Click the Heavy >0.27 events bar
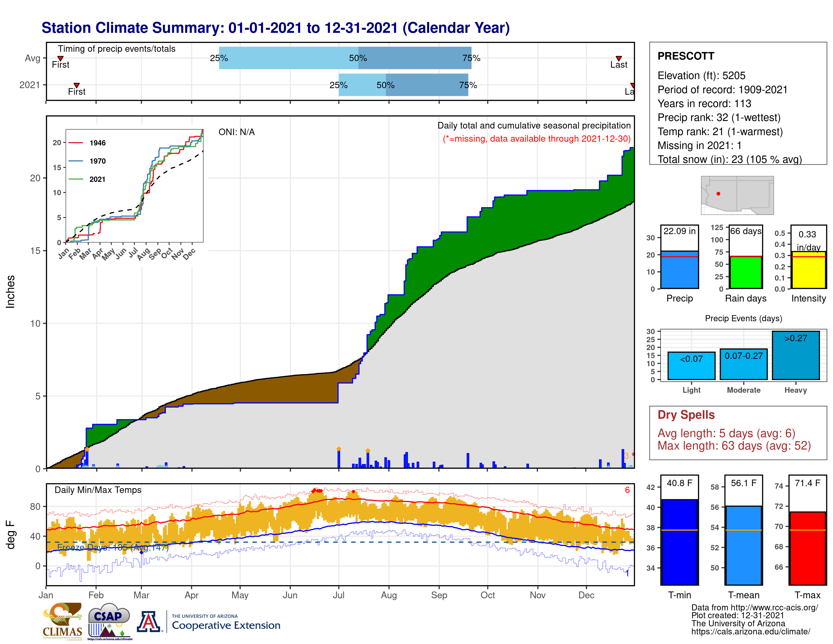Screen dimensions: 833x644 (x=796, y=355)
